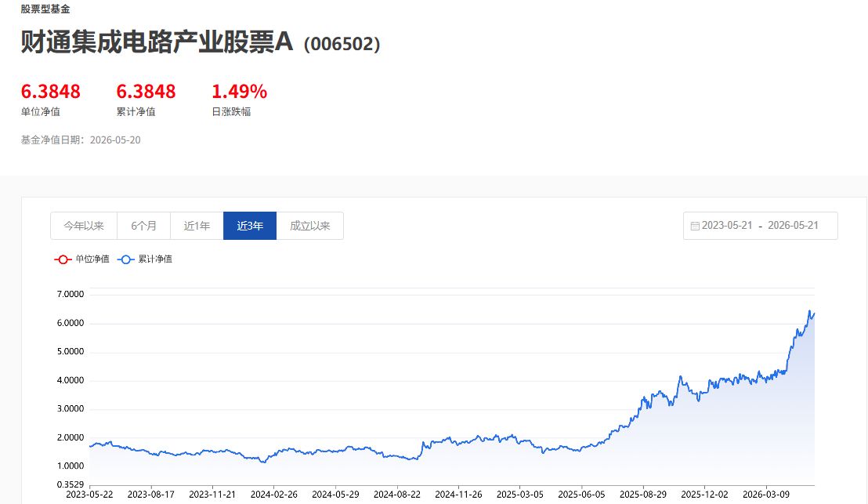Select the 近3年 tab
The width and height of the screenshot is (868, 504).
pyautogui.click(x=250, y=226)
